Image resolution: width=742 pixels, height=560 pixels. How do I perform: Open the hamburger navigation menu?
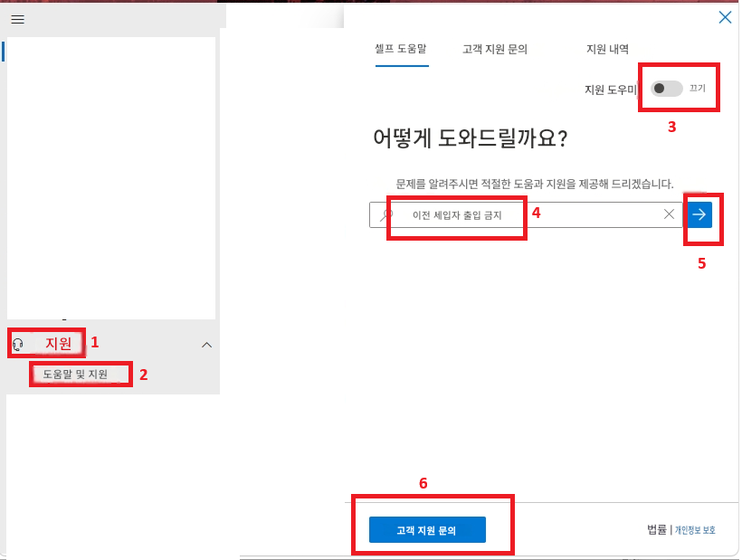click(17, 19)
